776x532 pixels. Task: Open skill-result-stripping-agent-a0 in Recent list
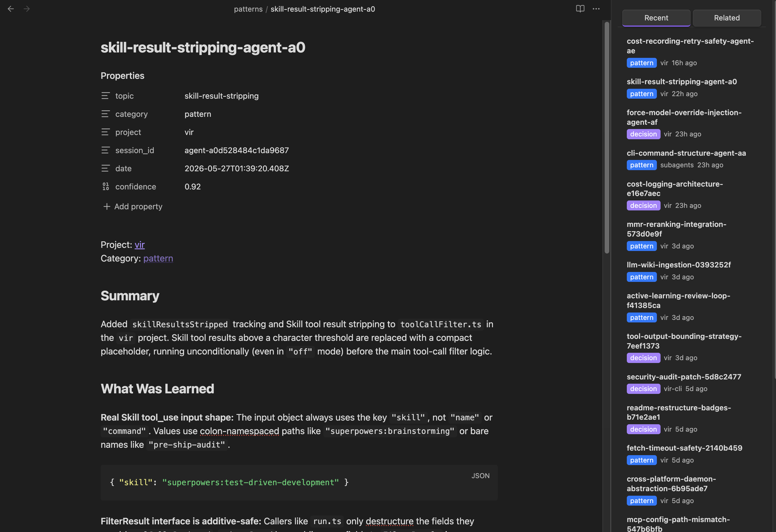click(x=682, y=81)
